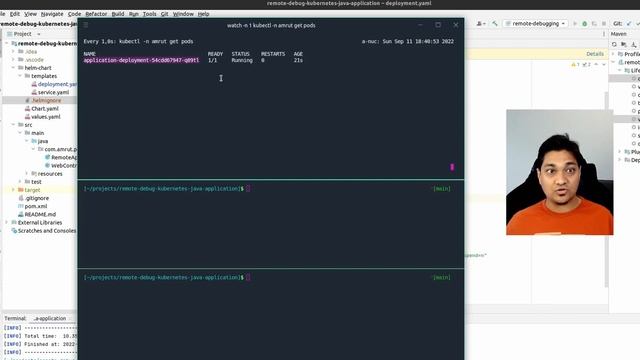Select service.yaml in project tree
This screenshot has height=360, width=640.
point(53,92)
